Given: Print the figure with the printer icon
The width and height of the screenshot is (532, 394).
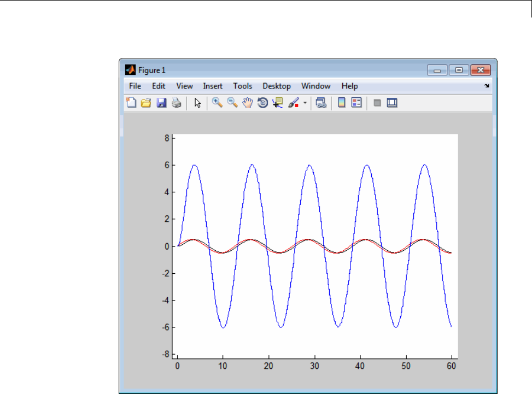Looking at the screenshot, I should (x=177, y=103).
